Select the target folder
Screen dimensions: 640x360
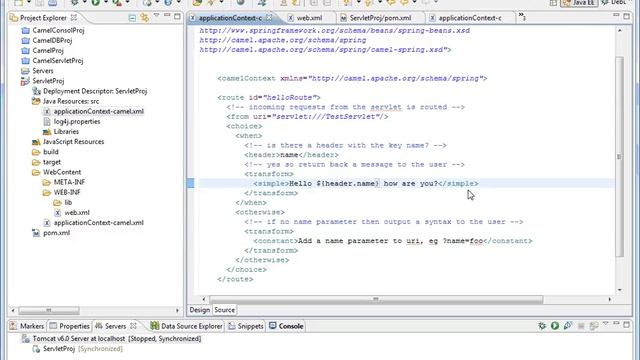52,162
